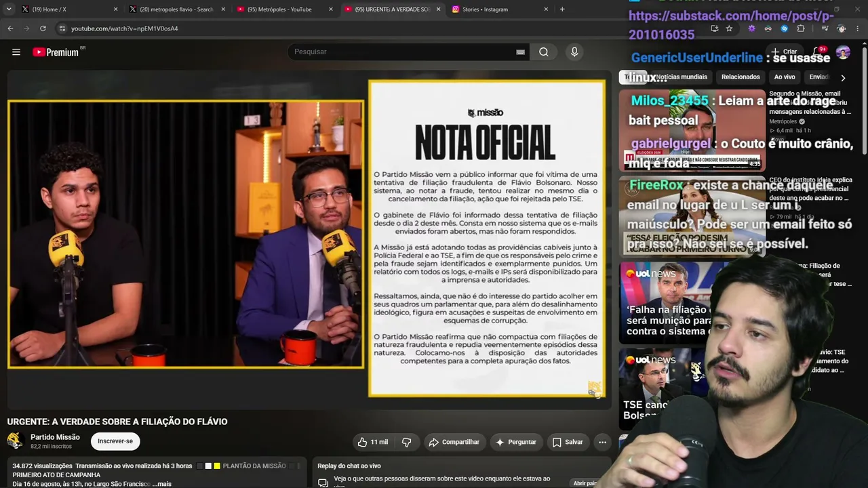Click the Replay do chat ao vivo header
The width and height of the screenshot is (868, 488).
click(349, 466)
